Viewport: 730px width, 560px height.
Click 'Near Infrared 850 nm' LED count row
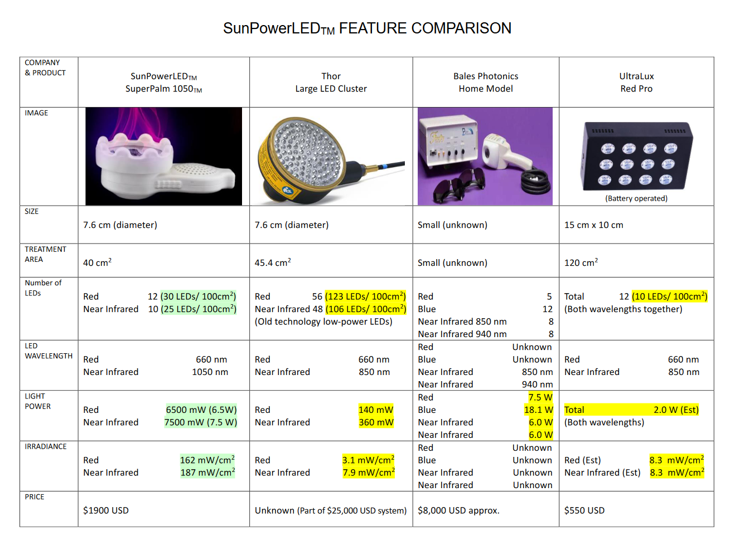tap(486, 322)
